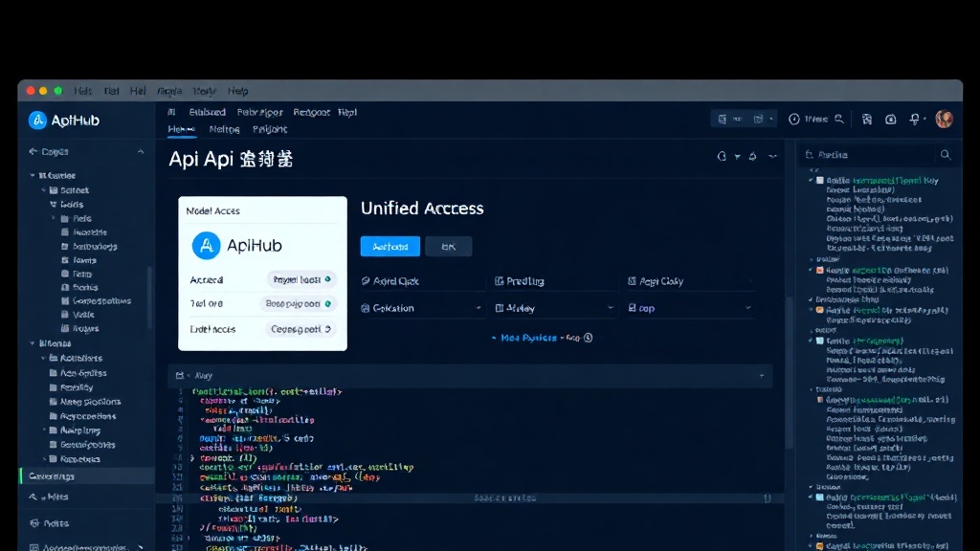Check the topmost checkbox in the right panel list

[820, 181]
